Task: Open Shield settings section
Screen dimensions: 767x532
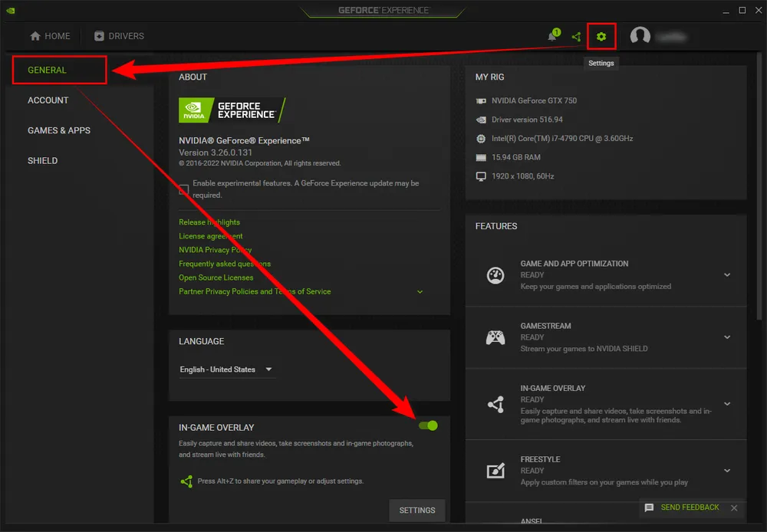Action: point(42,161)
